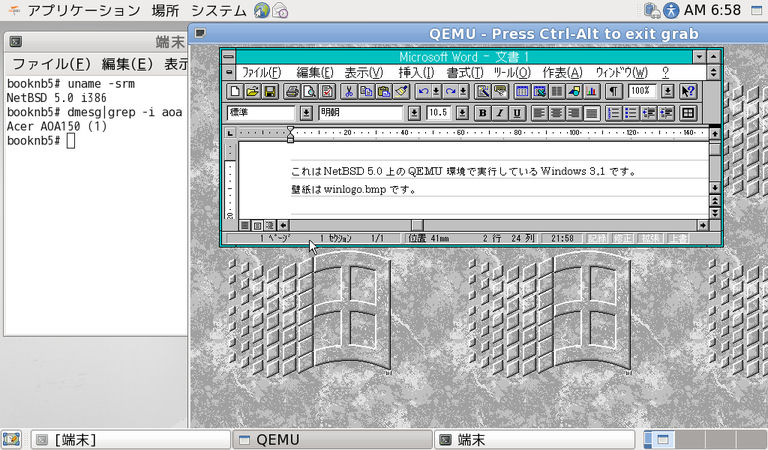Viewport: 768px width, 450px height.
Task: Open the ツール(O) menu
Action: (x=512, y=73)
